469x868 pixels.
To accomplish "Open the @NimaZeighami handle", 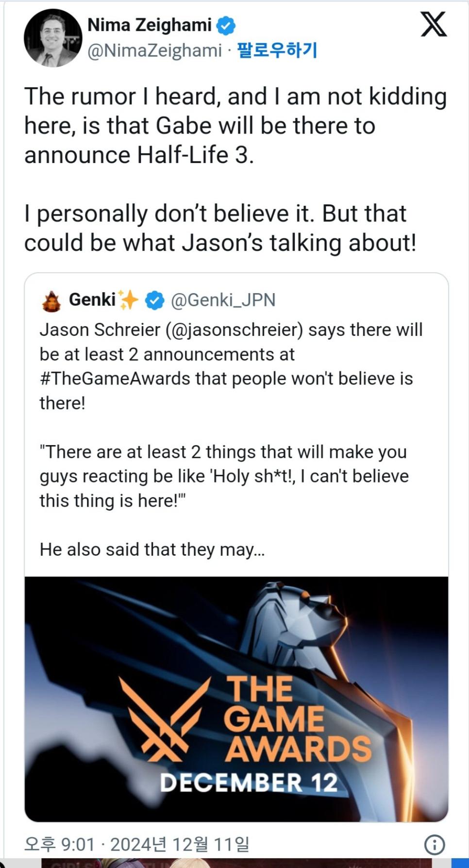I will [x=154, y=50].
